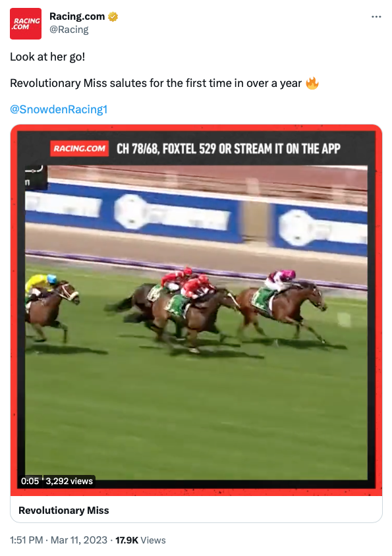Viewport: 392px width, 556px height.
Task: Play the horse race video
Action: (196, 310)
